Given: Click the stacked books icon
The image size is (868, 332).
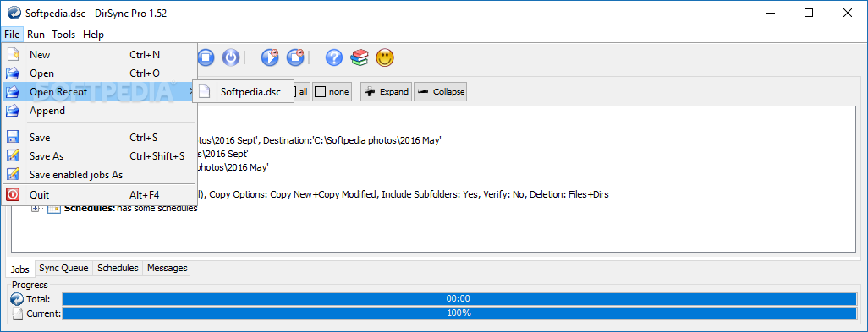Looking at the screenshot, I should 360,57.
